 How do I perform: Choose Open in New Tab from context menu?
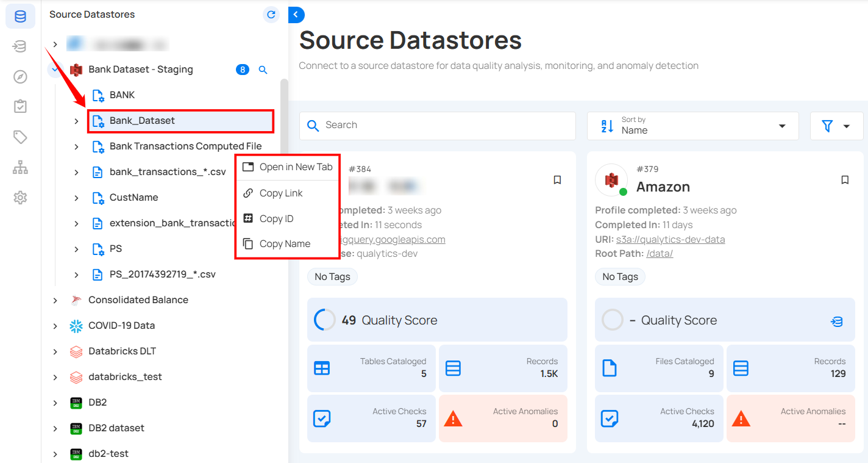288,167
